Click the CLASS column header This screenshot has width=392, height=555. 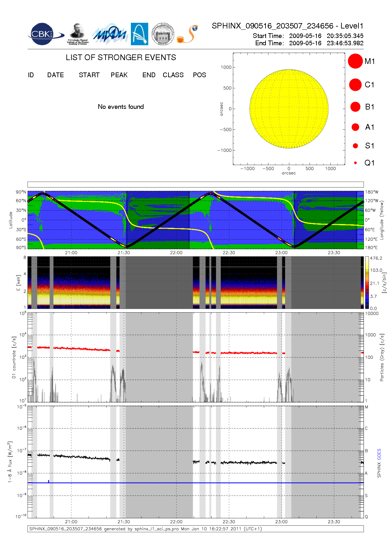coord(173,75)
